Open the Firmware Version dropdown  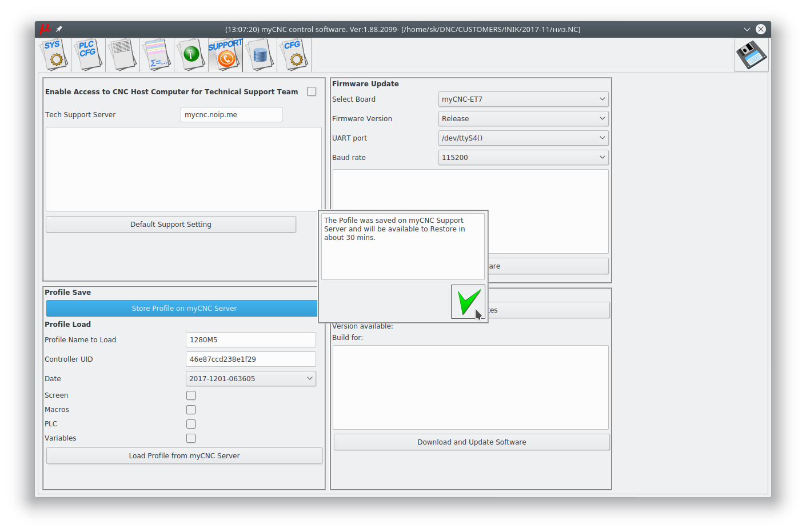(x=523, y=119)
